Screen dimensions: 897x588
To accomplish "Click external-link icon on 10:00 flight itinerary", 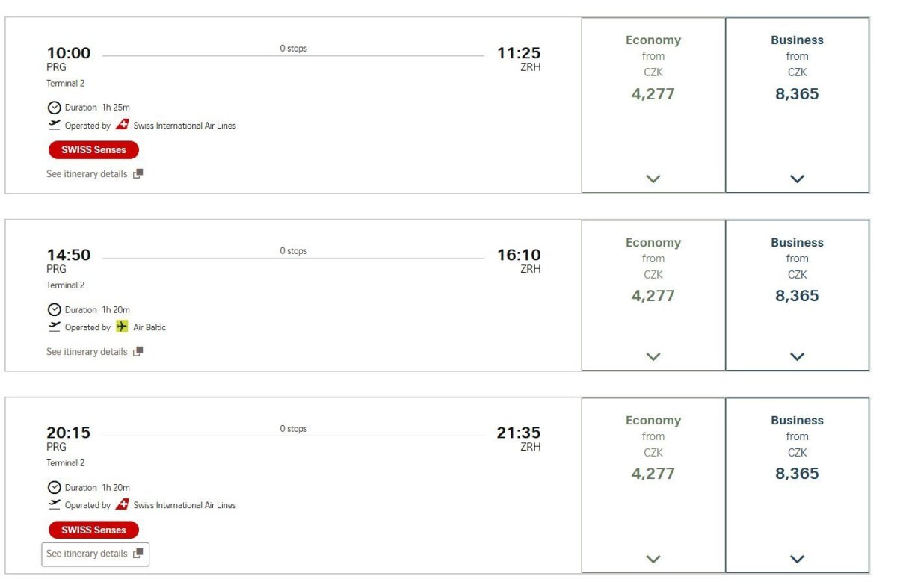I will click(138, 174).
